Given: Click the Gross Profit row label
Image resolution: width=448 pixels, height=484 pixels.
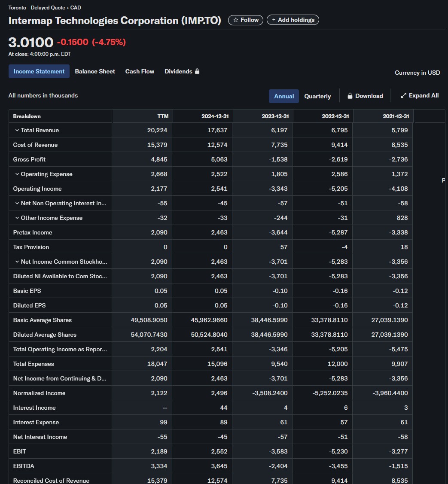Looking at the screenshot, I should pos(29,160).
